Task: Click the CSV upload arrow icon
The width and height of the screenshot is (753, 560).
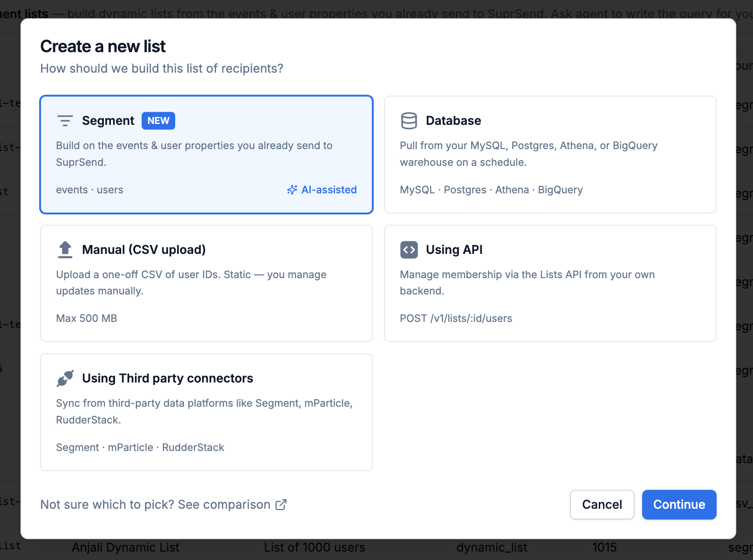Action: tap(65, 250)
